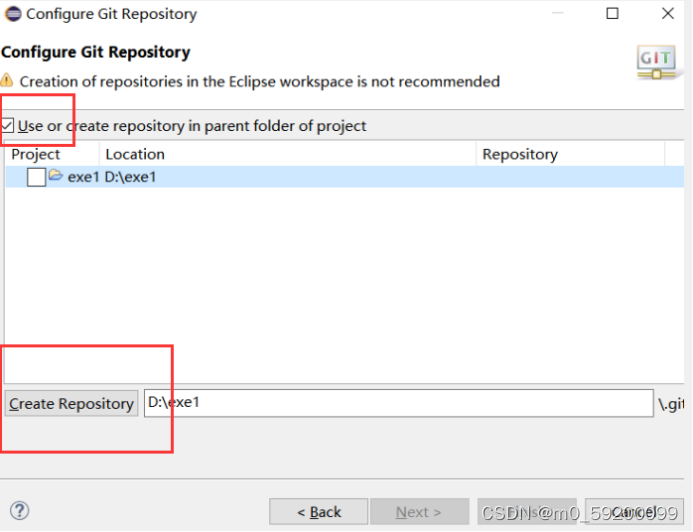Close the Configure Git Repository dialog
This screenshot has width=693, height=532.
[668, 13]
